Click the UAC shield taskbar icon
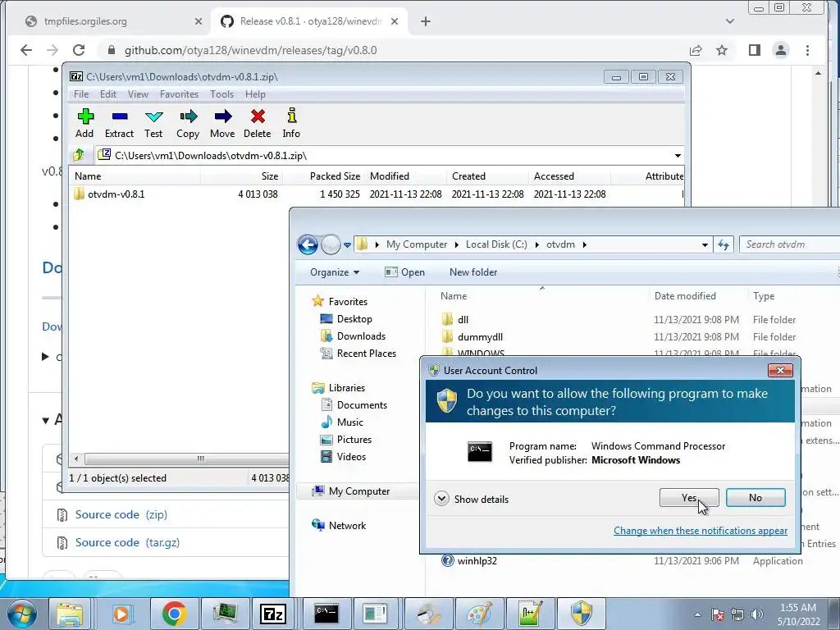Image resolution: width=840 pixels, height=630 pixels. pos(582,614)
